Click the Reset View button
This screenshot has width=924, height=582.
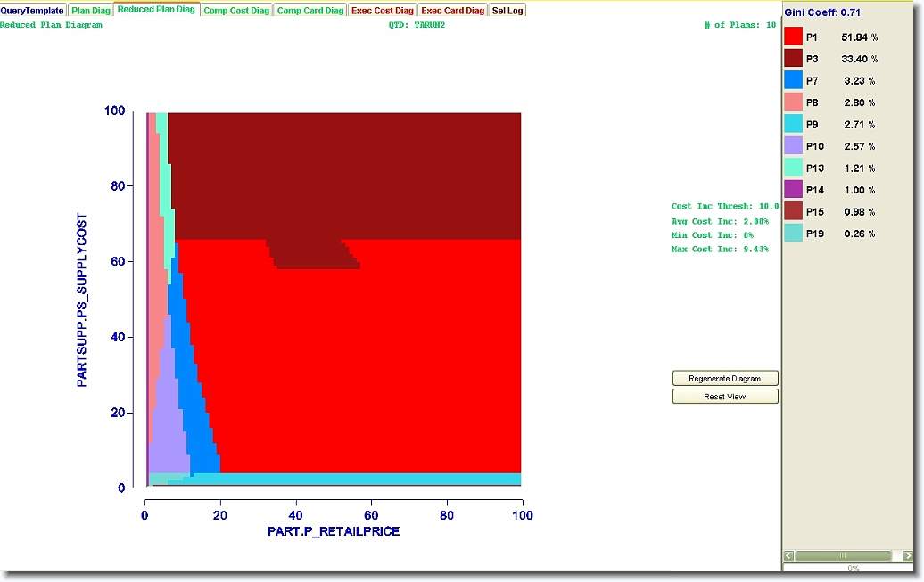pos(725,397)
